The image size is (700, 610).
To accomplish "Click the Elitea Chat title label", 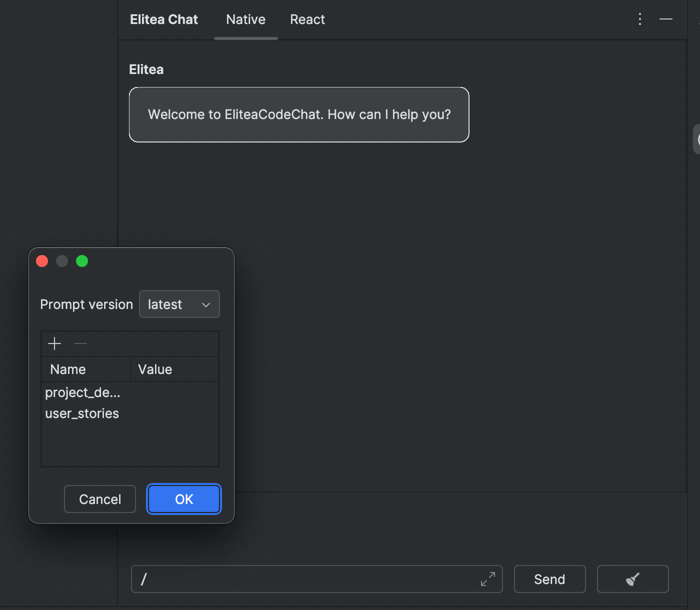I will pos(164,19).
